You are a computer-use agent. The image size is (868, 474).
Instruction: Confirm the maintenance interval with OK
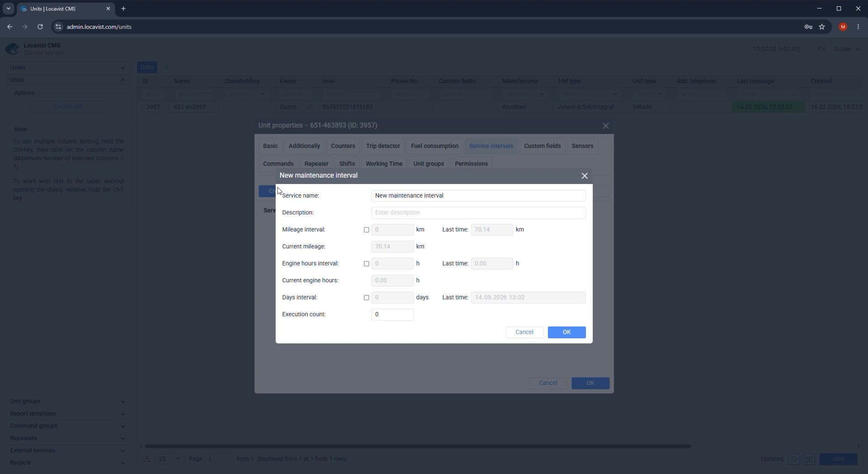click(566, 332)
